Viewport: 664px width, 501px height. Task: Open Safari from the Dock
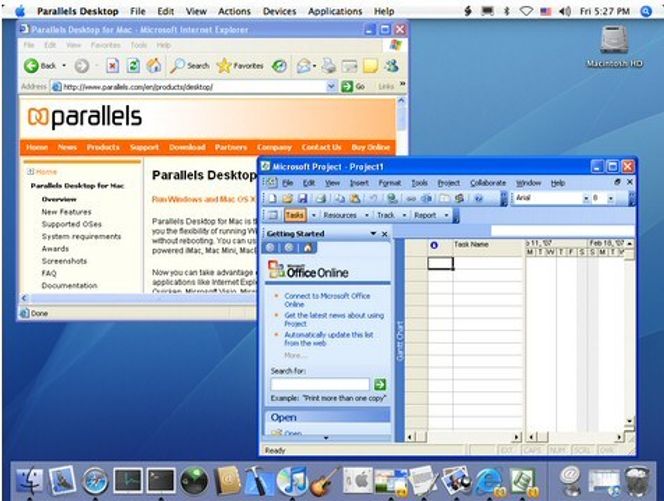[x=95, y=481]
